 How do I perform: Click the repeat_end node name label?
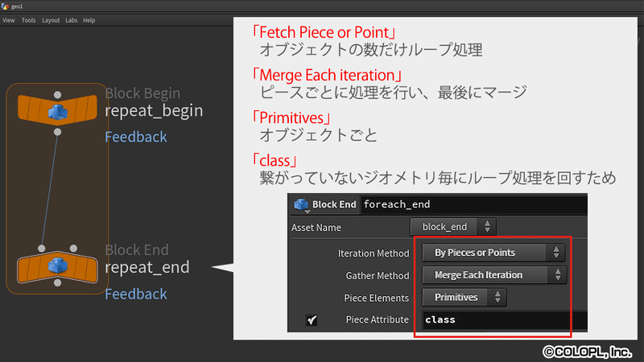coord(147,267)
